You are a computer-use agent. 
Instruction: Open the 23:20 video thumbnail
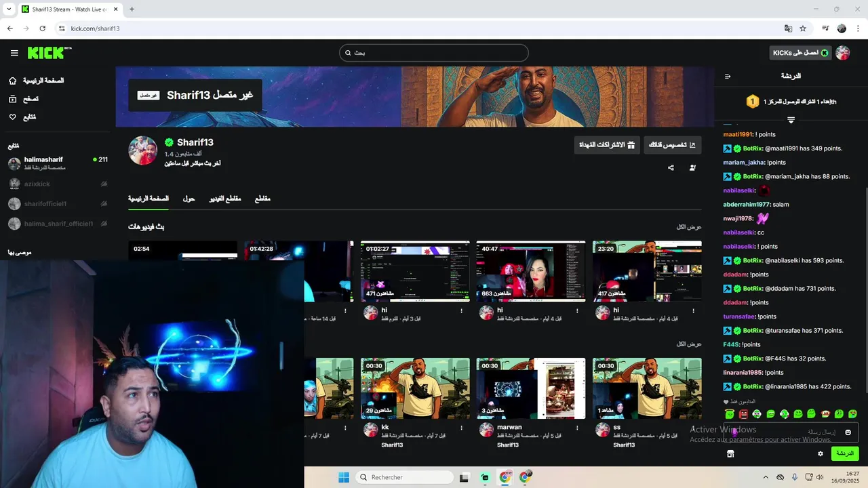(647, 271)
